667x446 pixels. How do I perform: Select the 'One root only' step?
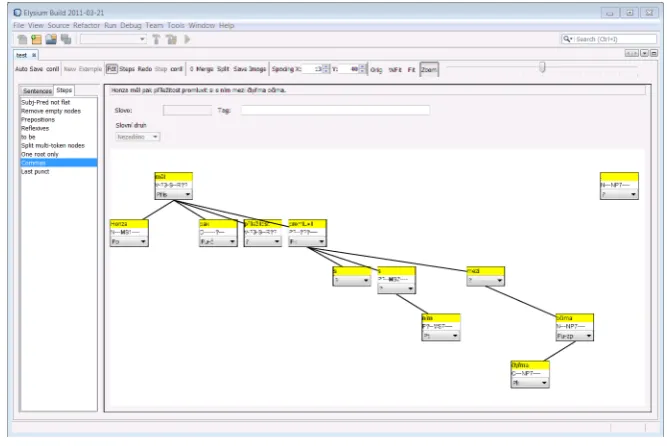click(59, 154)
